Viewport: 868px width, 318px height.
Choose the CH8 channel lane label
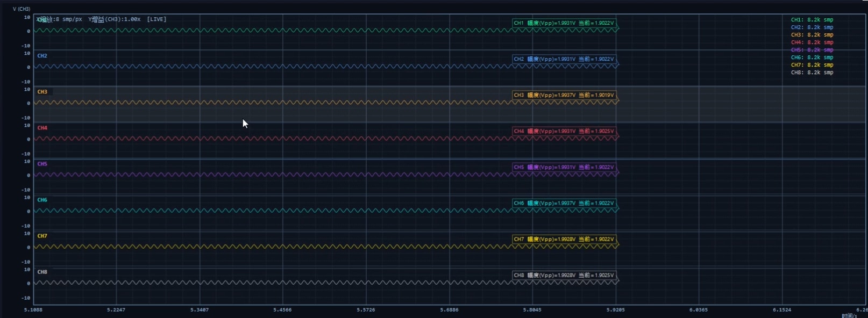pos(42,272)
